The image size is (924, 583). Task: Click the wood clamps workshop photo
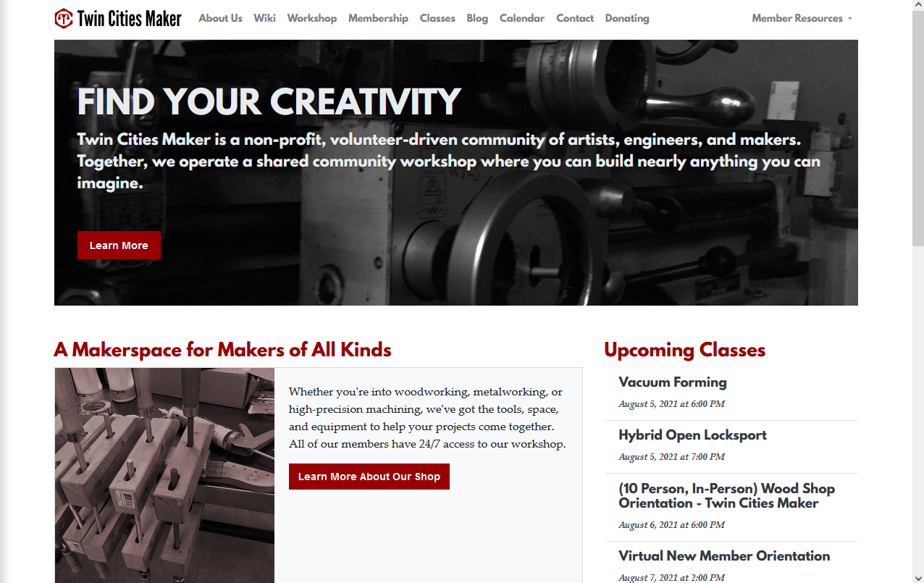tap(165, 475)
